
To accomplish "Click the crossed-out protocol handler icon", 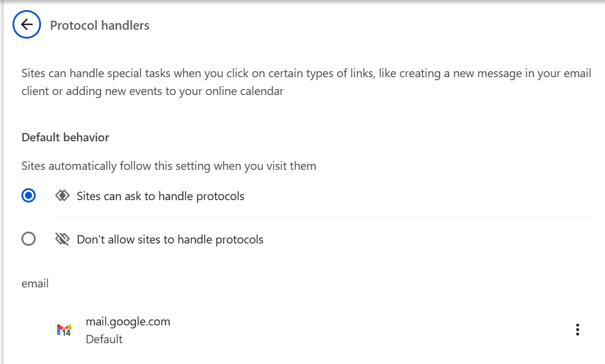I will coord(62,239).
